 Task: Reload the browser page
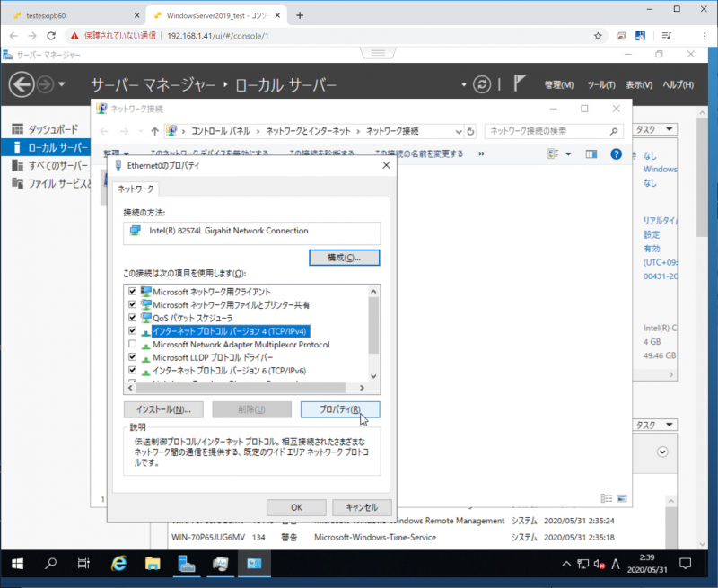pyautogui.click(x=51, y=36)
